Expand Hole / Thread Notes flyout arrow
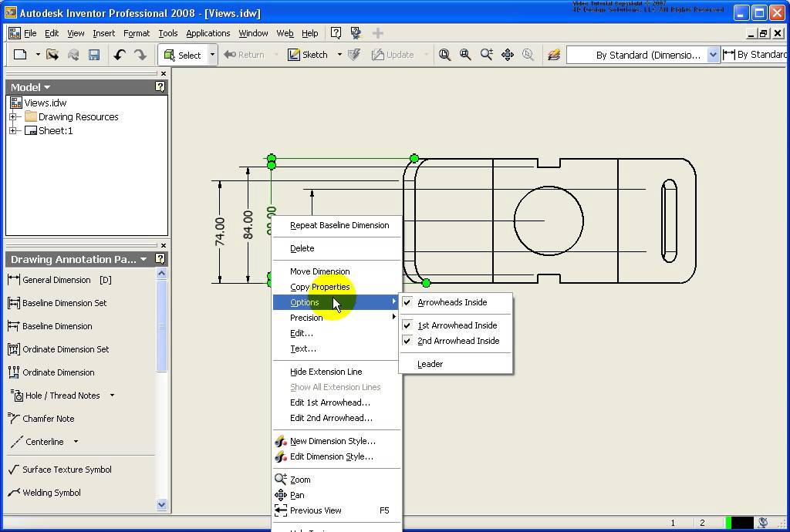The width and height of the screenshot is (790, 532). (x=112, y=396)
